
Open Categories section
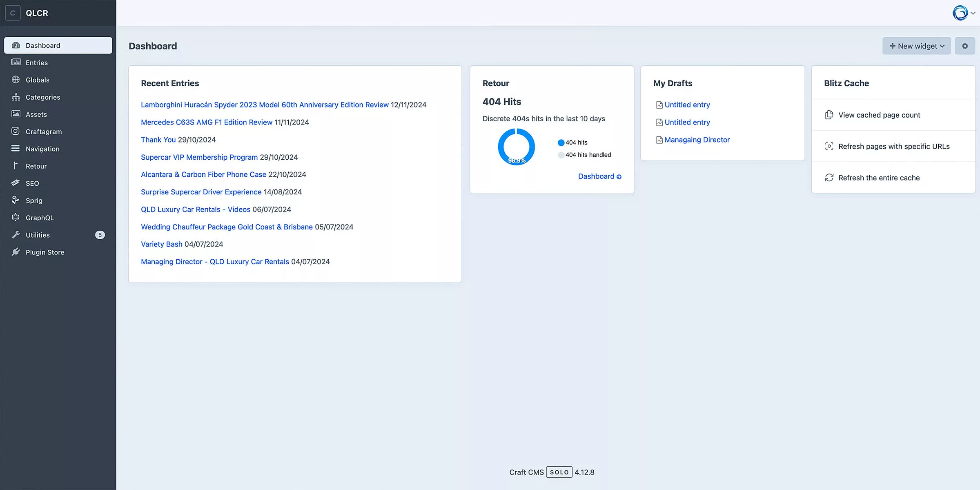(x=58, y=97)
